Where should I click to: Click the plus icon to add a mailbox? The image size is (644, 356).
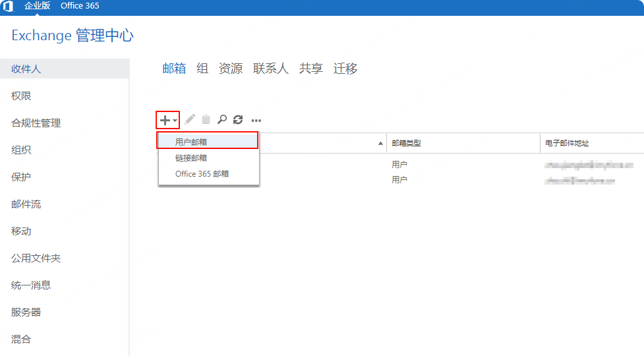[165, 120]
